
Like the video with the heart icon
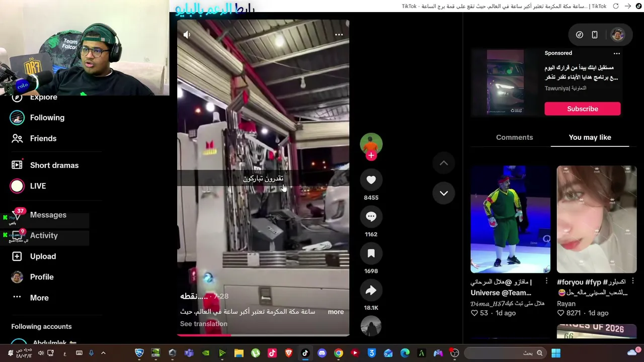(x=371, y=179)
